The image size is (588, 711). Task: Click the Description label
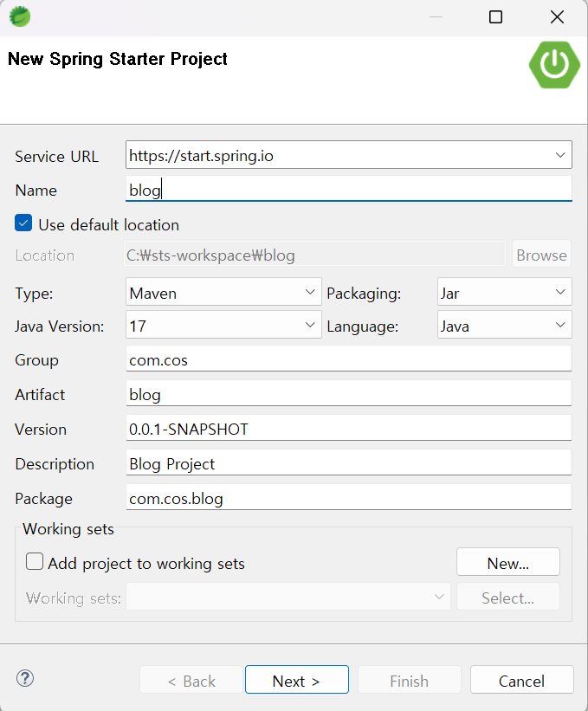pyautogui.click(x=55, y=464)
